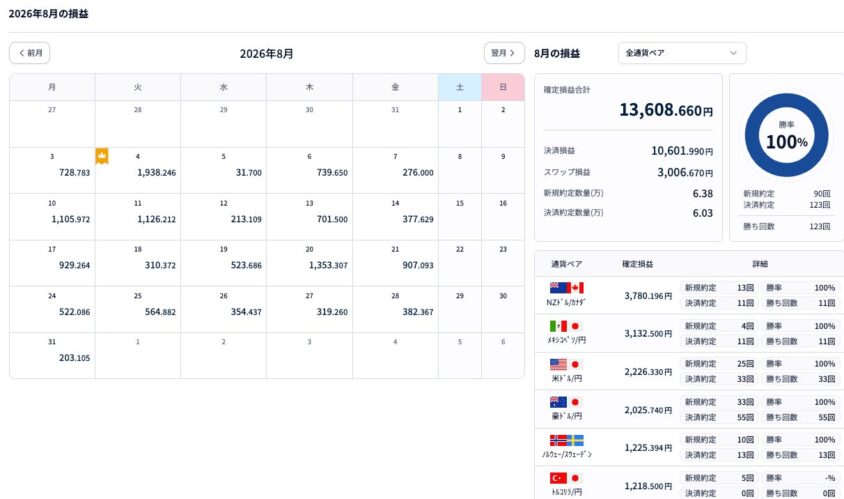Go to next month with 翌月 button
Viewport: 844px width, 499px height.
click(x=504, y=53)
